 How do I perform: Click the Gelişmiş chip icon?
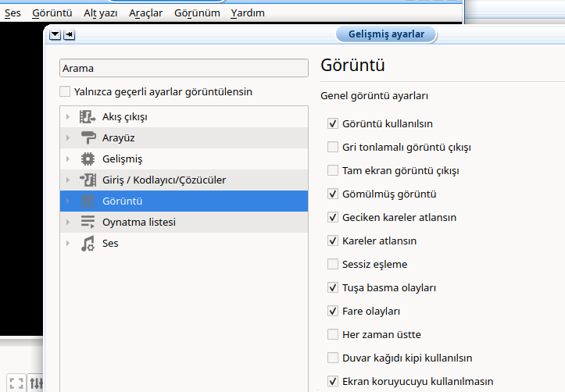tap(88, 159)
